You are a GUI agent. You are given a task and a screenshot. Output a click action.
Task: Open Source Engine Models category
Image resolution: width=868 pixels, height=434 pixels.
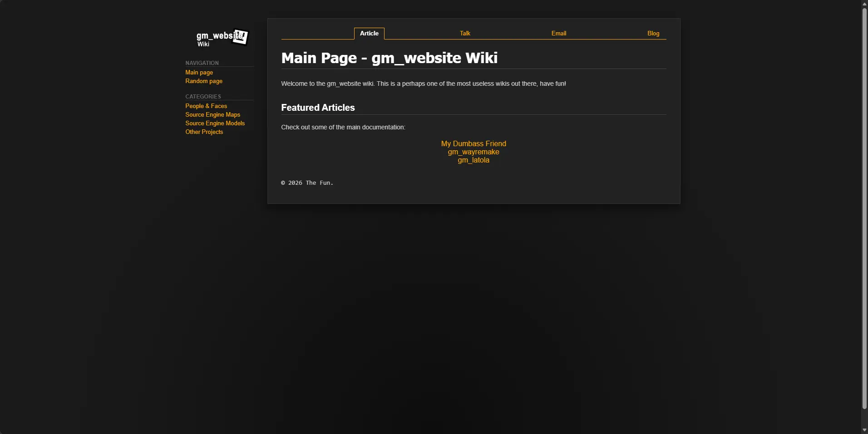(x=215, y=123)
